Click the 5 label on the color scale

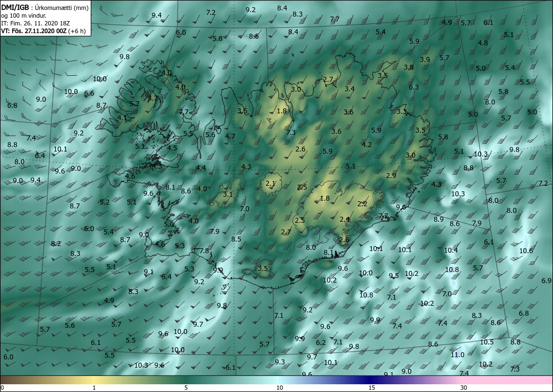[186, 388]
